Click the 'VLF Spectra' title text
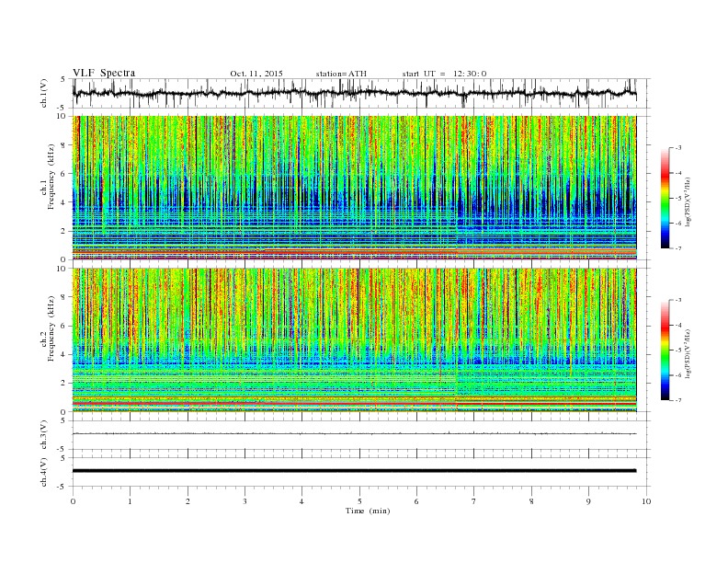 (x=104, y=73)
